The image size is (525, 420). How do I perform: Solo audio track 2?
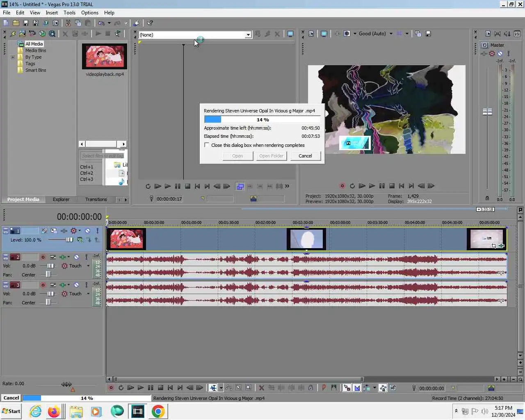[x=86, y=257]
